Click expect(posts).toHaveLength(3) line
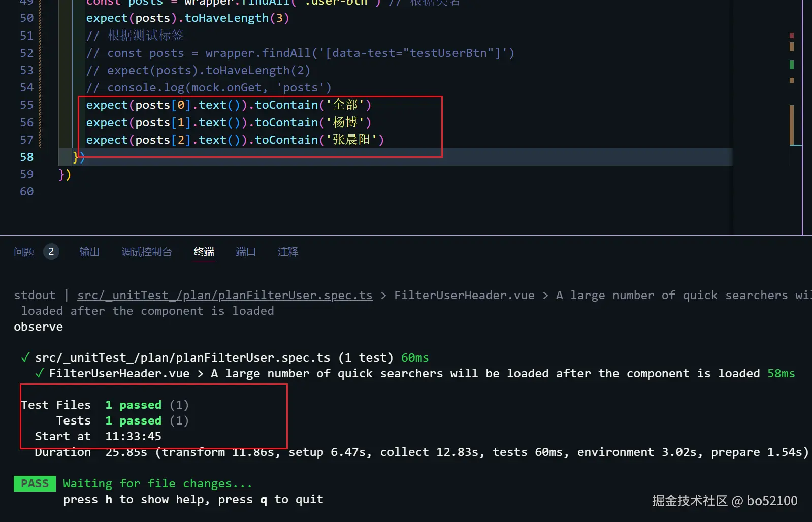Image resolution: width=812 pixels, height=522 pixels. coord(187,18)
